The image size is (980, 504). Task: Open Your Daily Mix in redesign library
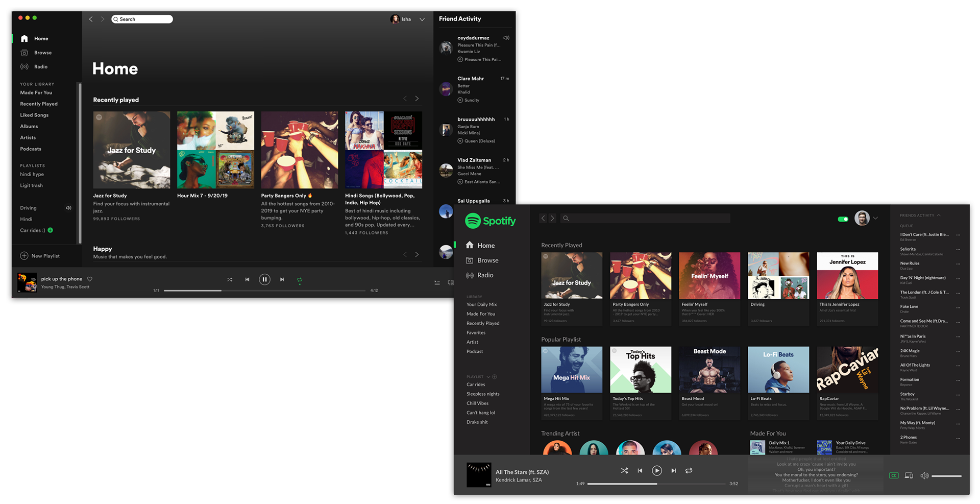[481, 304]
